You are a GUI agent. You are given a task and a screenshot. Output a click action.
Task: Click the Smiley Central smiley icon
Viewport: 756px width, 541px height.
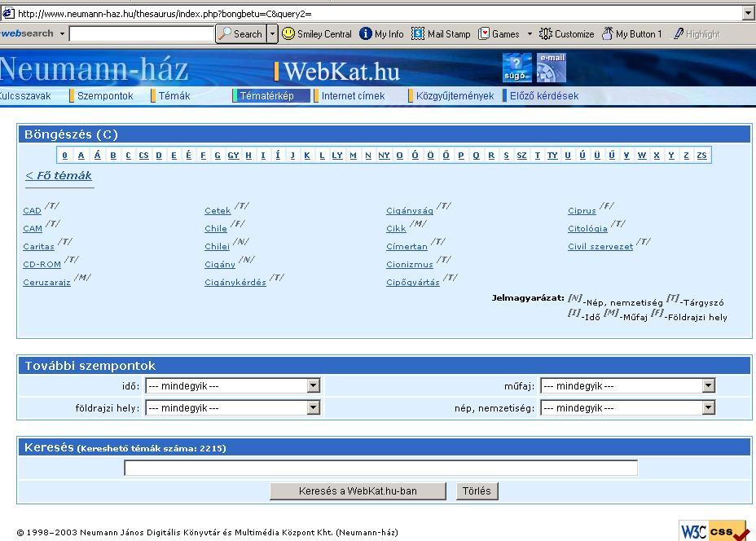[288, 33]
